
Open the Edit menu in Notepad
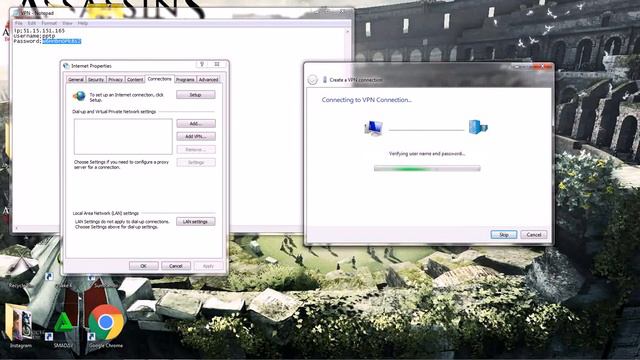[x=32, y=23]
